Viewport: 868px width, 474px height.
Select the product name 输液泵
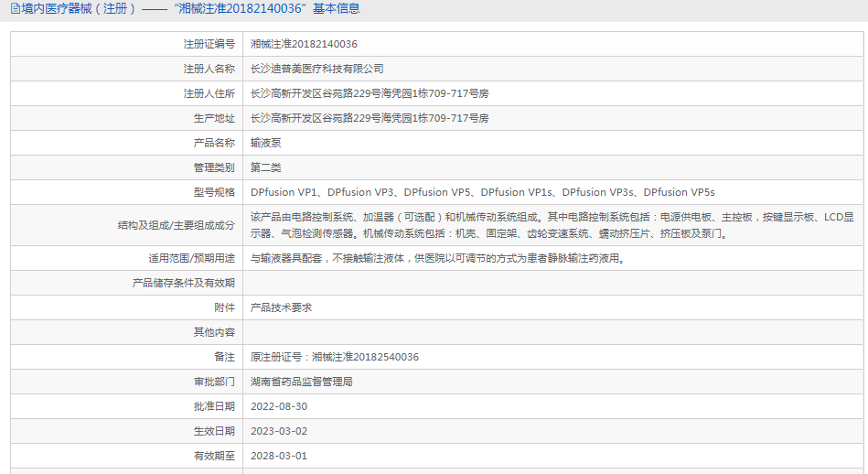click(x=265, y=143)
